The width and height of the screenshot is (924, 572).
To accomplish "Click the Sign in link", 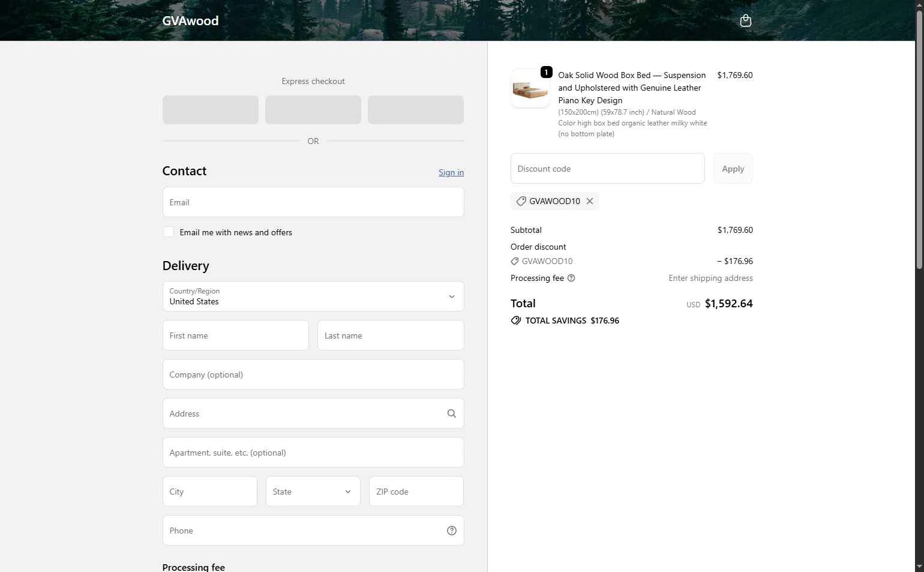I will click(451, 172).
